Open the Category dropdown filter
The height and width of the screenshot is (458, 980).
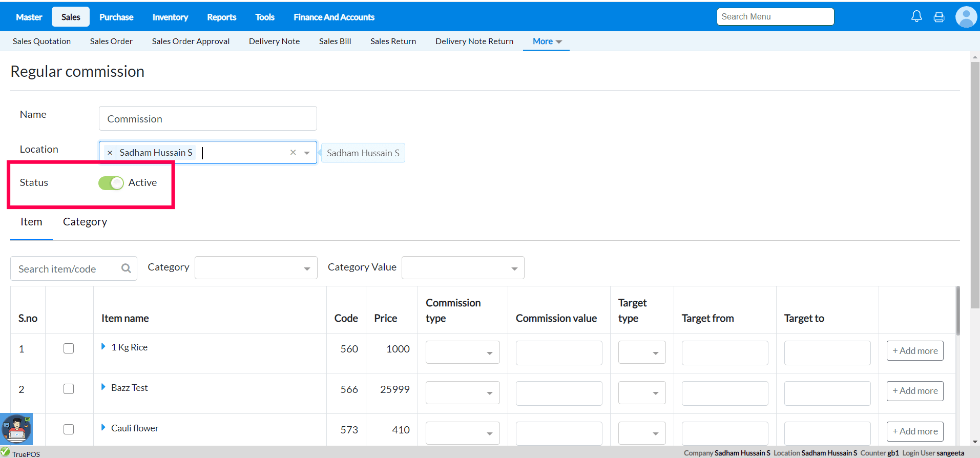[256, 268]
